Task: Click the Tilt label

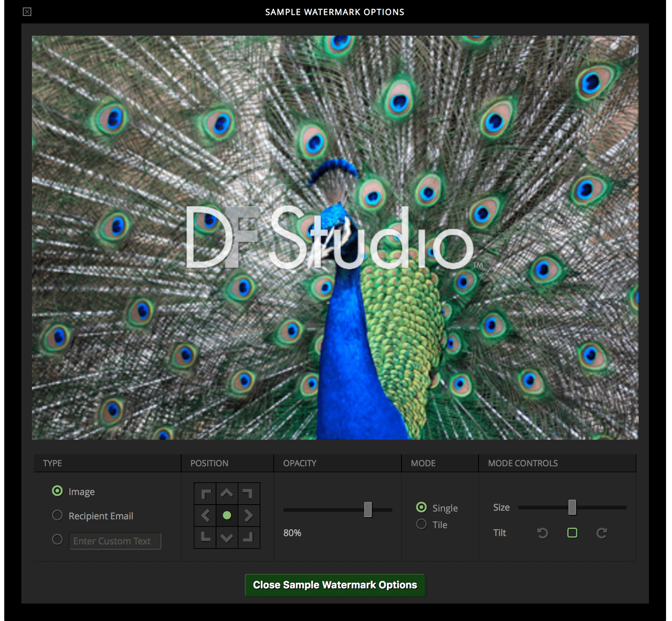Action: [x=500, y=533]
